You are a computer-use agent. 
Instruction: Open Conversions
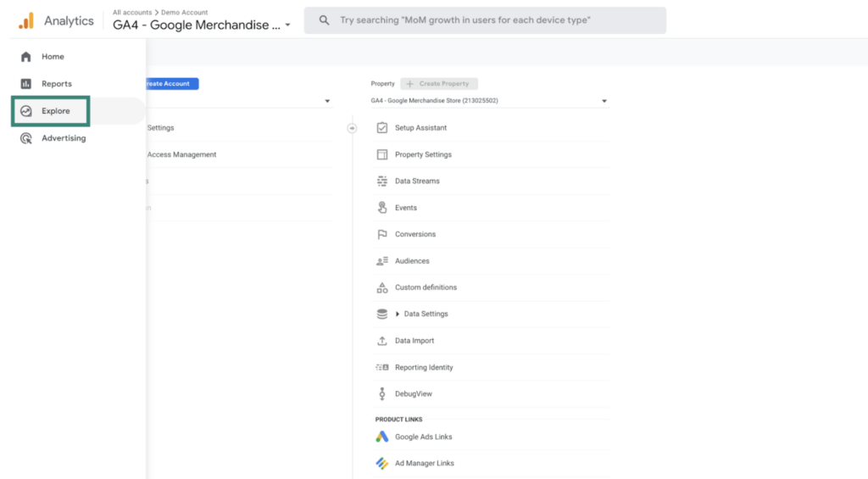[x=415, y=234]
